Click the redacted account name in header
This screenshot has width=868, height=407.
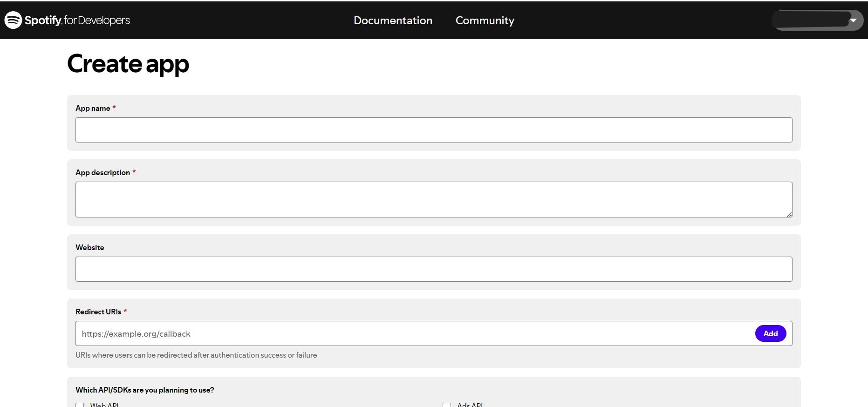pyautogui.click(x=811, y=20)
